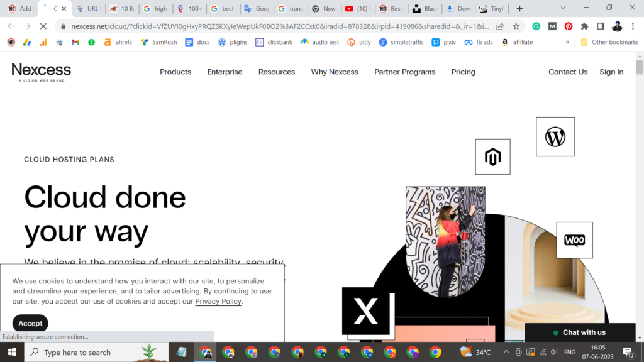
Task: Accept the cookie notice
Action: (x=30, y=323)
